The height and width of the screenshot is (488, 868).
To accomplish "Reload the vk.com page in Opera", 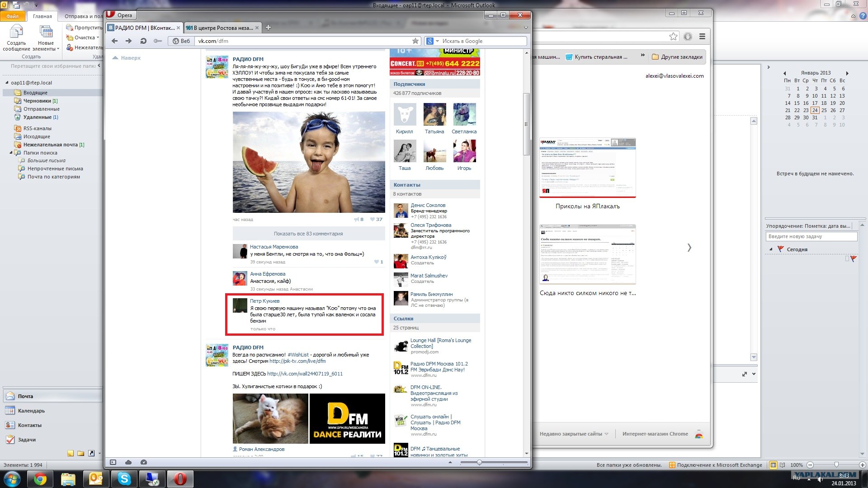I will point(143,41).
